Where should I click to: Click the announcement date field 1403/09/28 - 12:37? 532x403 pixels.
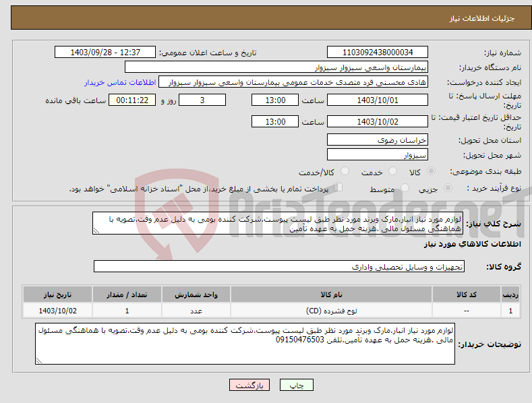pyautogui.click(x=105, y=53)
